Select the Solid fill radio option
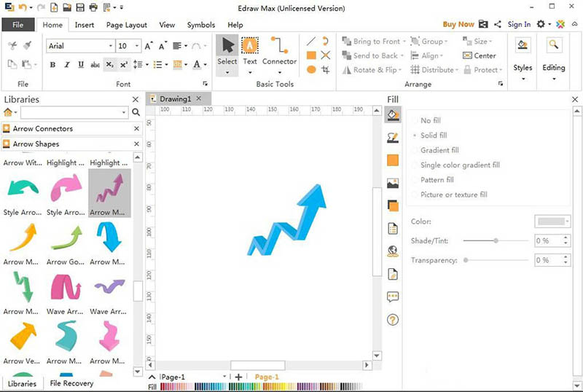Screen dimensions: 583x392 (x=415, y=136)
